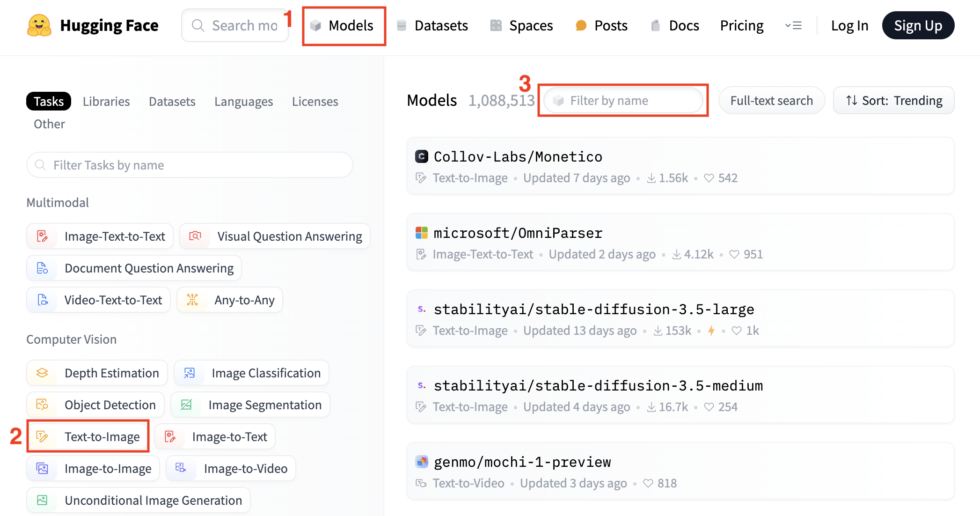This screenshot has width=980, height=516.
Task: Click the Image-to-Video task icon
Action: coord(181,468)
